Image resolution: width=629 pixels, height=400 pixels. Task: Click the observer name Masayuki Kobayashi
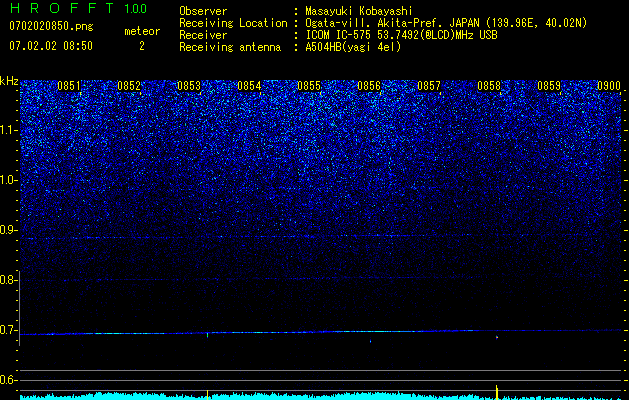point(359,11)
